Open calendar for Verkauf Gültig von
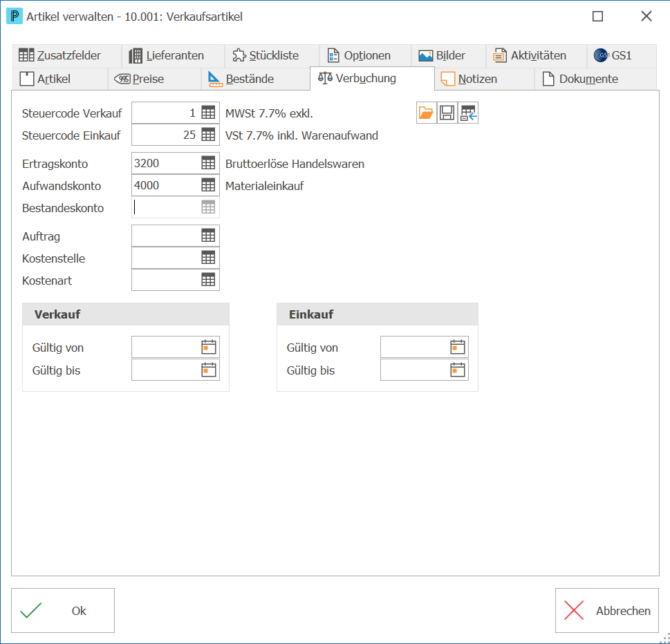Screen dimensions: 670x644 [x=209, y=347]
